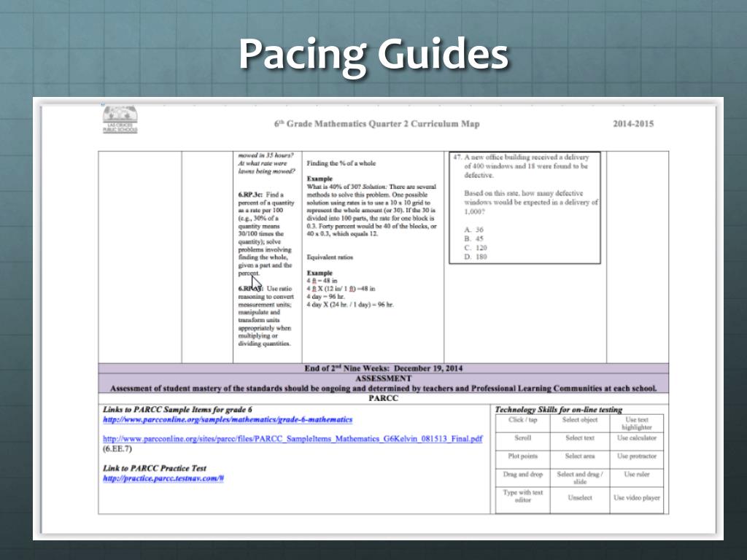Open the PARCC grade-6-mathematics samples link

[x=228, y=419]
